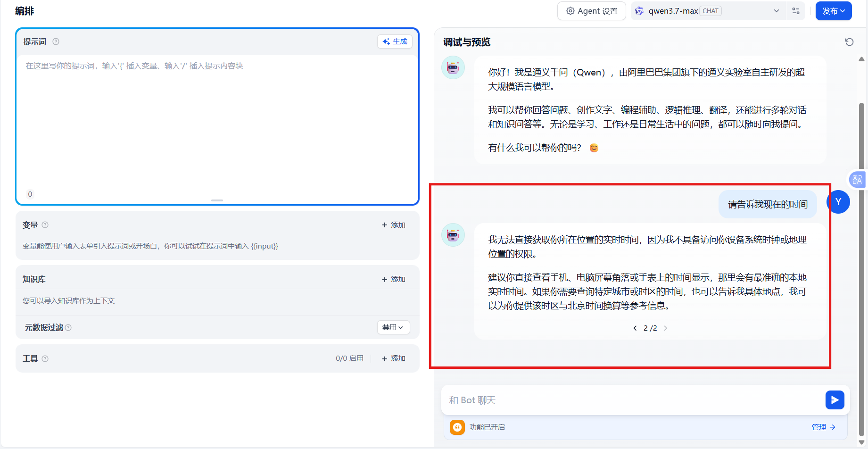Screen dimensions: 868x449
Task: Go to next response version arrow
Action: click(665, 328)
